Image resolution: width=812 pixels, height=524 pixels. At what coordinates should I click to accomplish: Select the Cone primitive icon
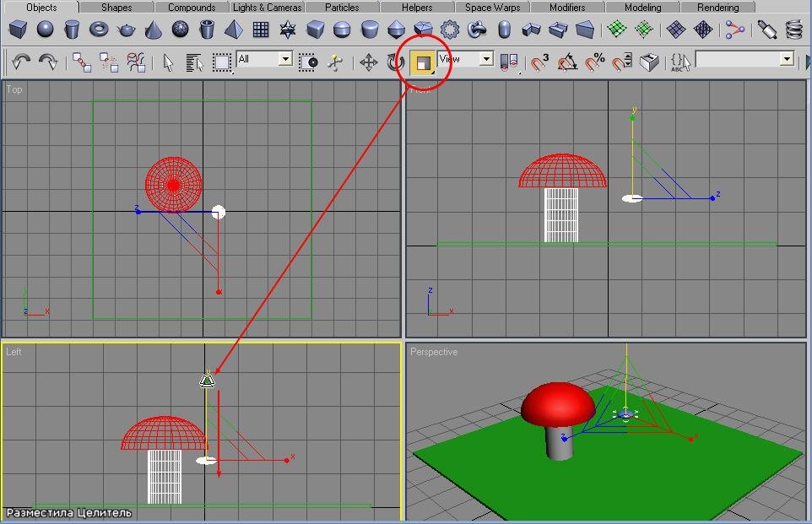click(153, 30)
